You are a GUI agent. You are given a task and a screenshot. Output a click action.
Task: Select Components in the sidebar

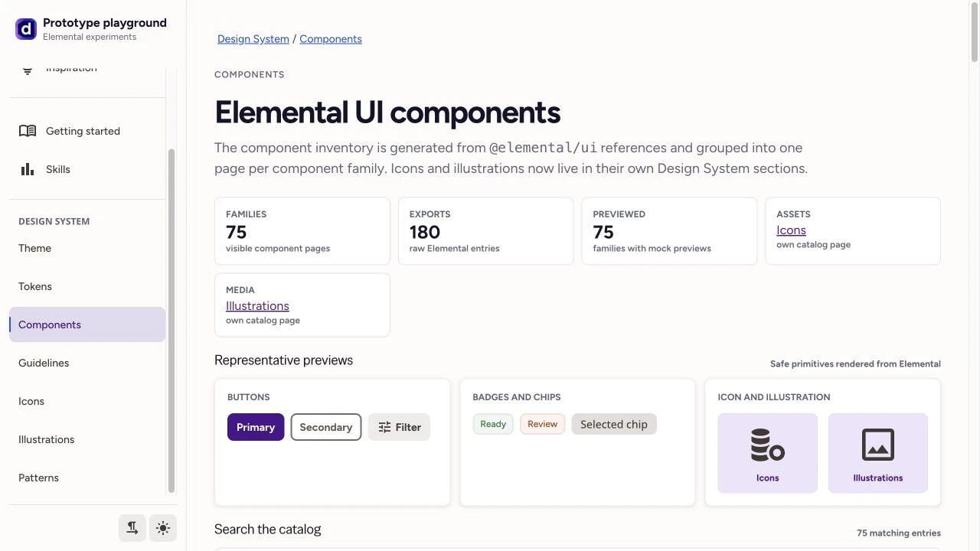point(87,324)
